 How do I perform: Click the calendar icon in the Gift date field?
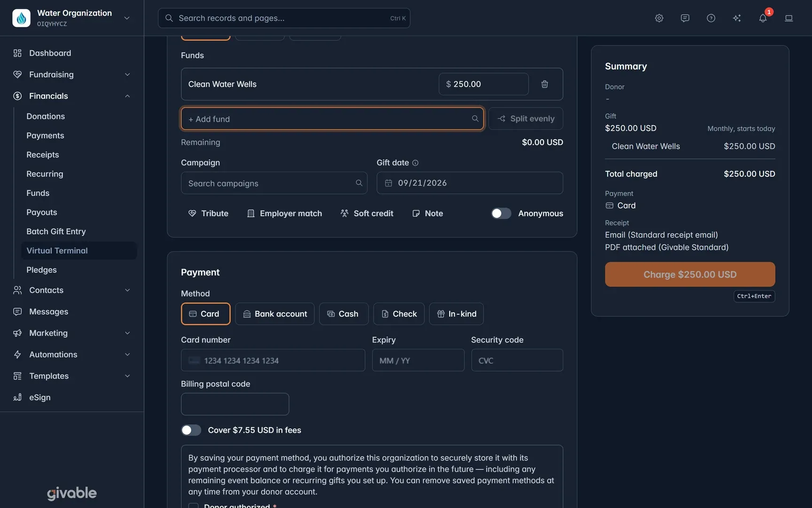coord(389,183)
